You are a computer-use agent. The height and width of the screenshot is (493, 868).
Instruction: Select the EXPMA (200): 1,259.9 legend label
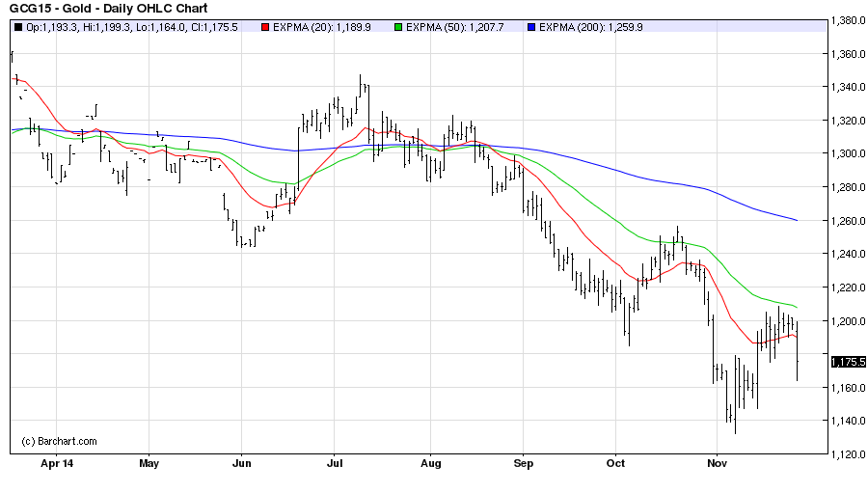point(590,27)
